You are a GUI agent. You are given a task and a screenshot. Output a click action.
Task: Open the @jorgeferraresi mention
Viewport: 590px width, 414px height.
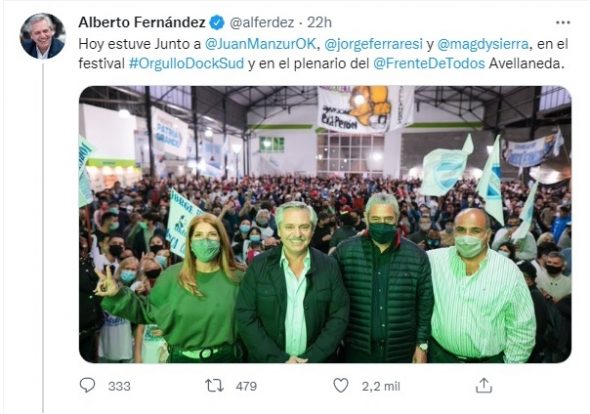(x=373, y=44)
